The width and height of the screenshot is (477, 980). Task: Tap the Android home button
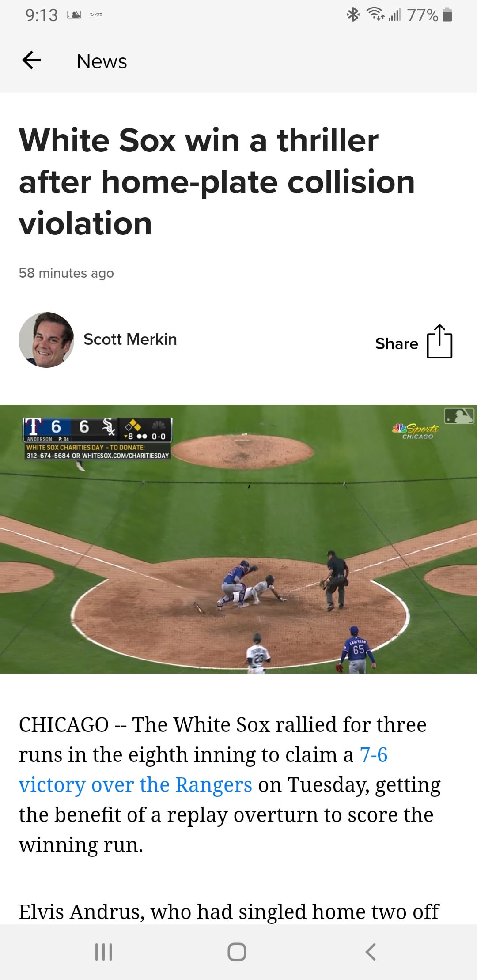tap(237, 952)
